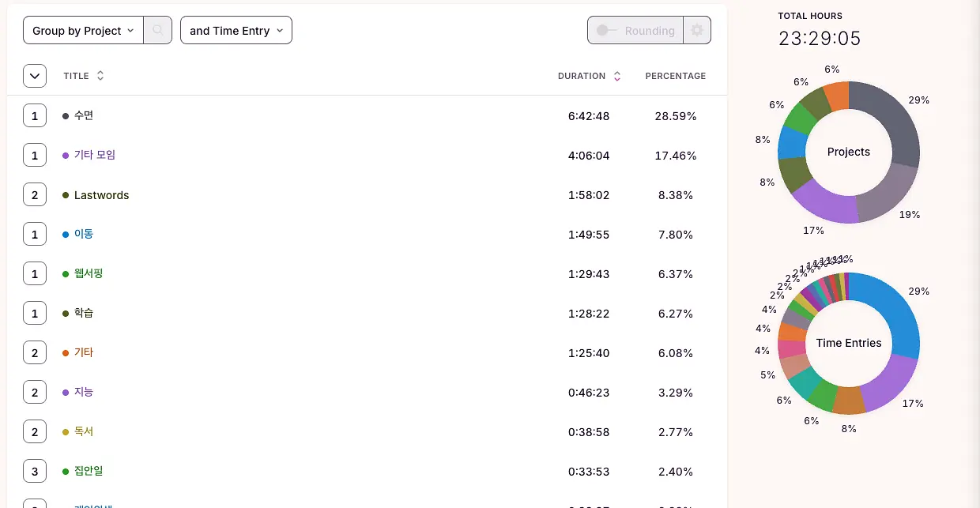Click the search icon beside Group by Project

coord(158,31)
